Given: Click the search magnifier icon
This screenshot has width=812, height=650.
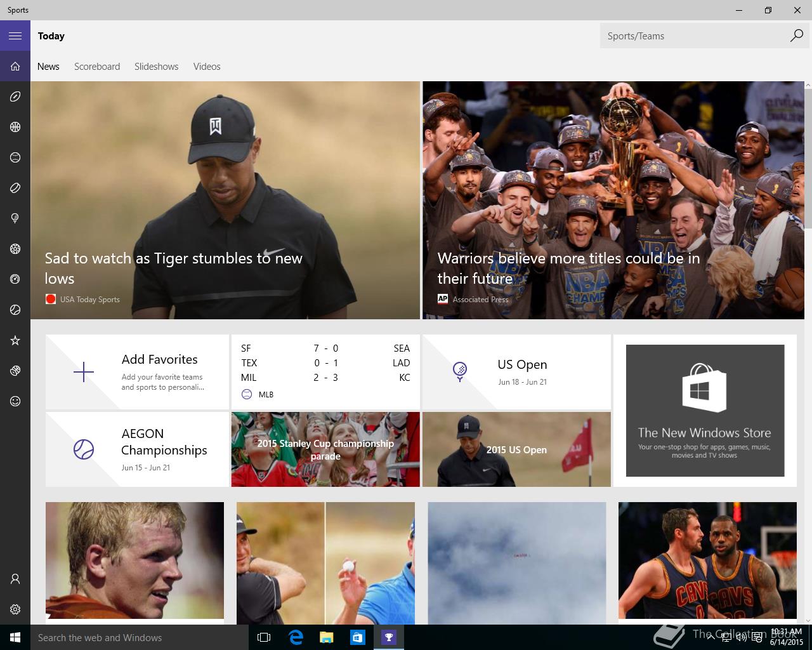Looking at the screenshot, I should (796, 36).
